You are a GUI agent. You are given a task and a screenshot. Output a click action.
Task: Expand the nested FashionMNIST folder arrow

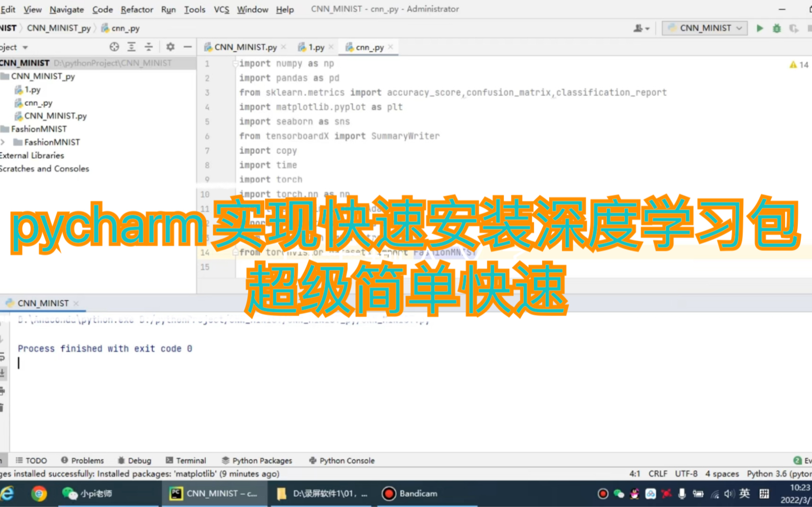pos(3,142)
